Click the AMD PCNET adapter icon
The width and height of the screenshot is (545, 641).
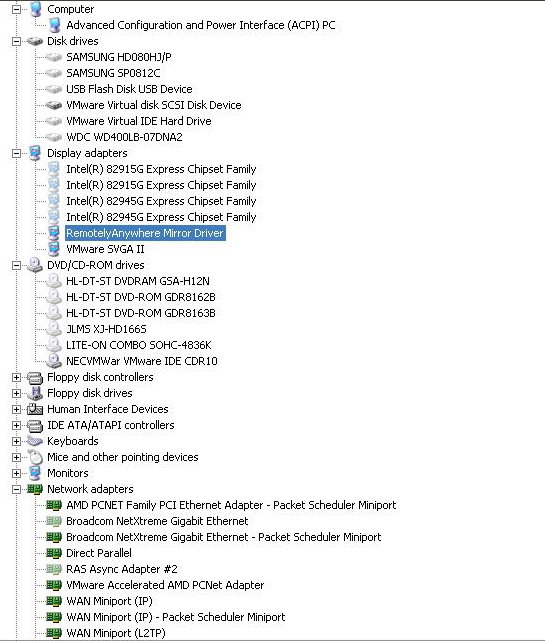click(54, 505)
